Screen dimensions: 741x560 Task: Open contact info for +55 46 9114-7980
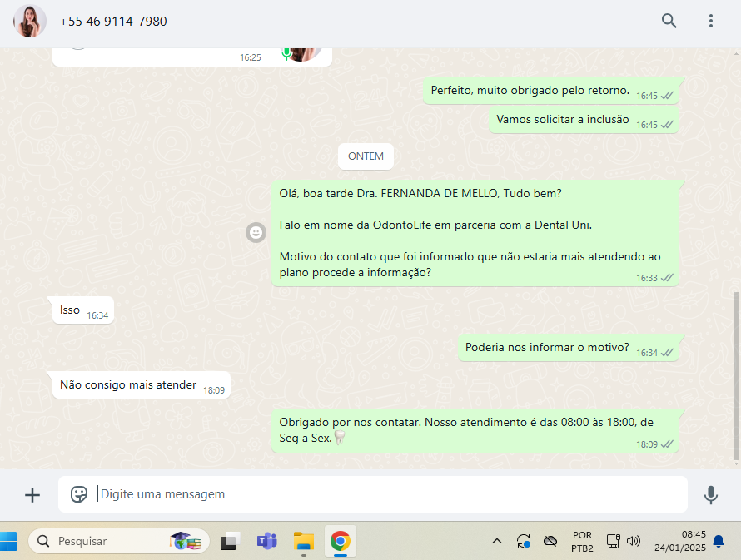(x=113, y=22)
